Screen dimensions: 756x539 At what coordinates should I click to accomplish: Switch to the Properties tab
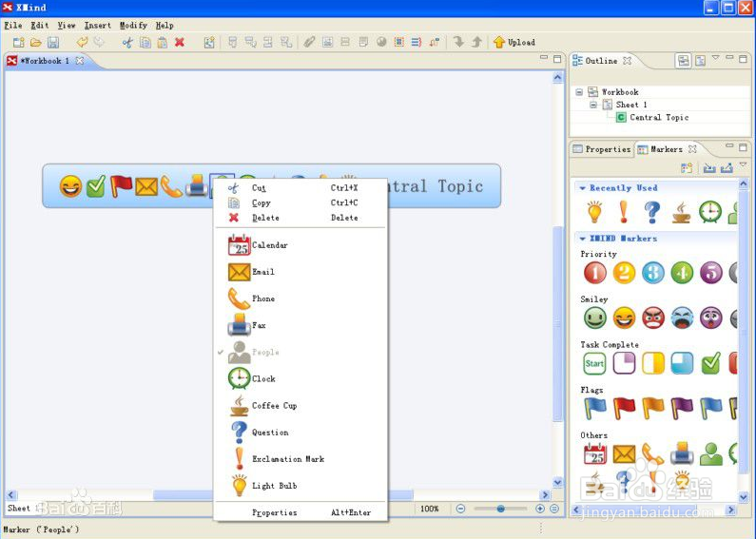pos(602,149)
